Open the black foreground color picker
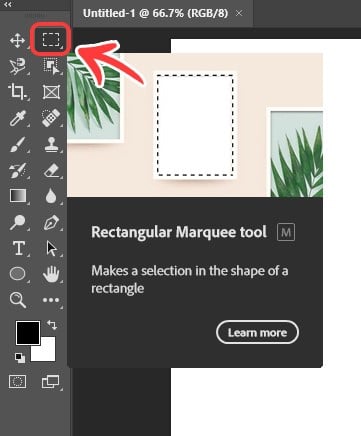Image resolution: width=361 pixels, height=436 pixels. click(x=28, y=333)
